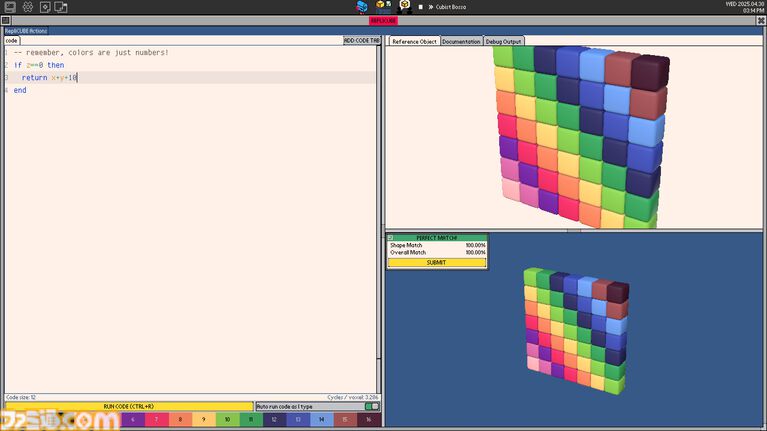Open the blue cube app icon

(362, 7)
